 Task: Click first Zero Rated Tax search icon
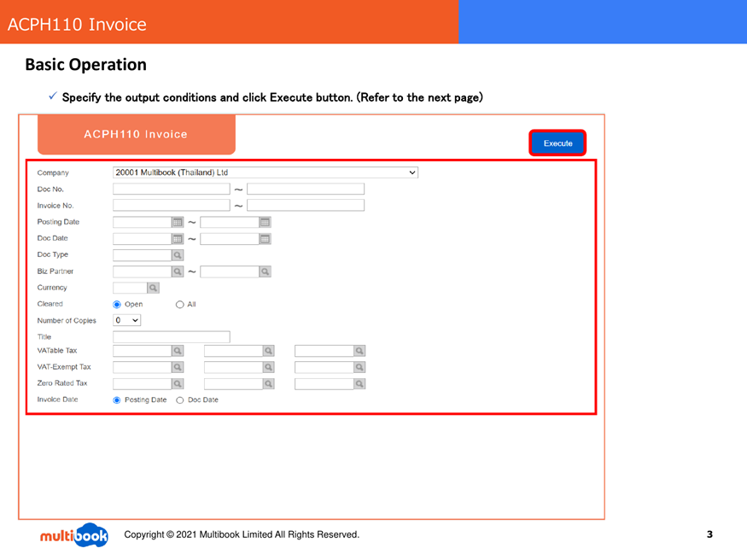click(178, 384)
